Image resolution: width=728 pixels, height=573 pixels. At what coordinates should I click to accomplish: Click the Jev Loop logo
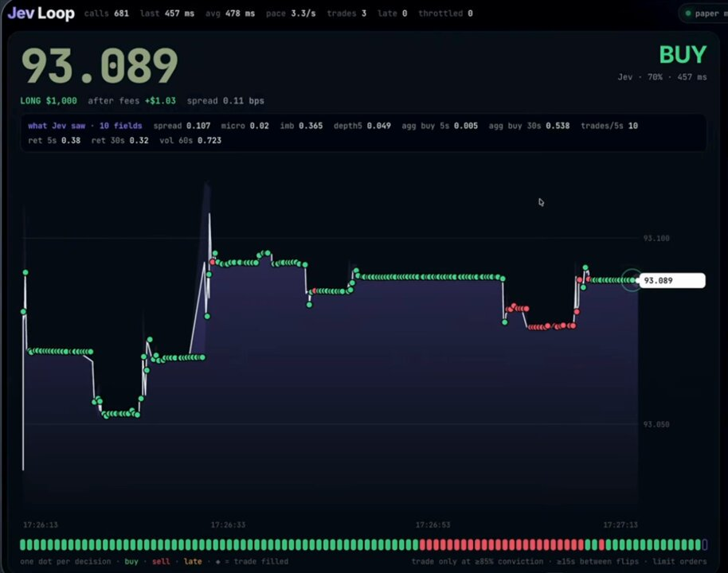coord(41,13)
